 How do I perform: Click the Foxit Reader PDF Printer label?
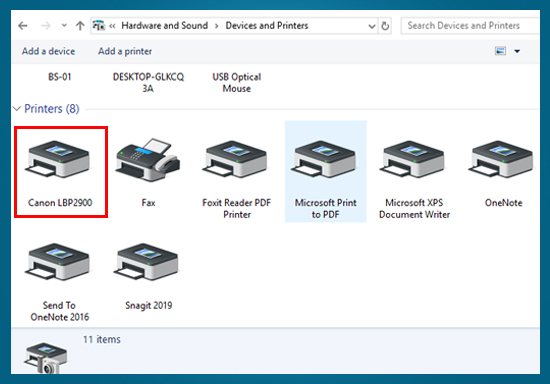pos(237,208)
